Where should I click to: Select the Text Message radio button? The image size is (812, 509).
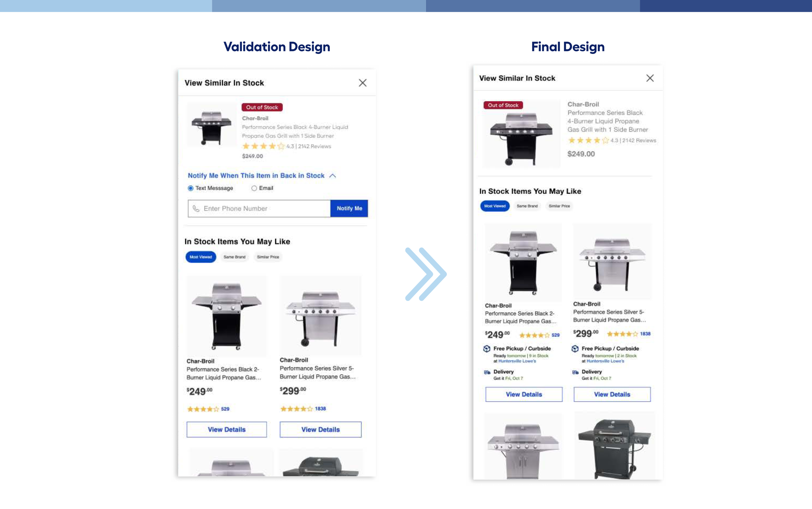pos(191,188)
